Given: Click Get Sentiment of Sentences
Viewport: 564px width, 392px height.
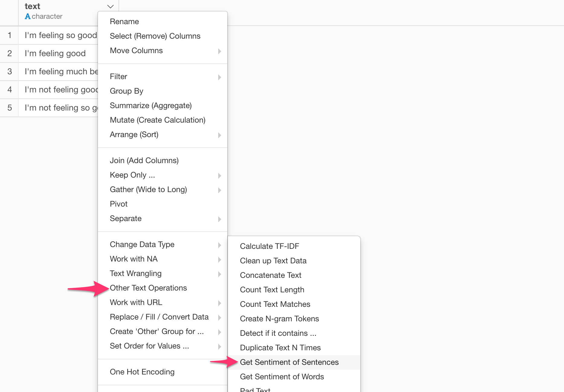Looking at the screenshot, I should pos(289,362).
